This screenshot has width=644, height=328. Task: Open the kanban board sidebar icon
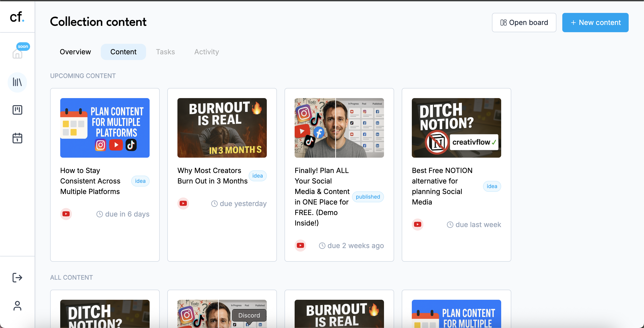(17, 110)
